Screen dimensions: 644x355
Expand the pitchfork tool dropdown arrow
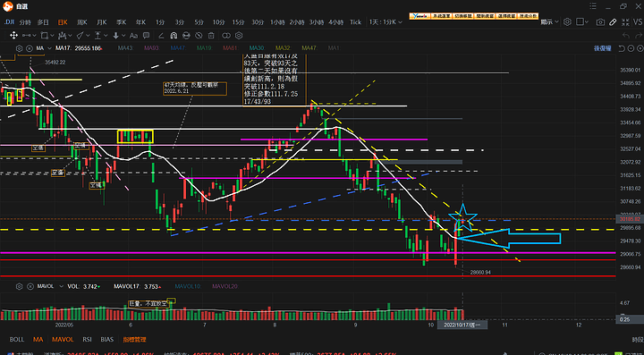click(71, 35)
